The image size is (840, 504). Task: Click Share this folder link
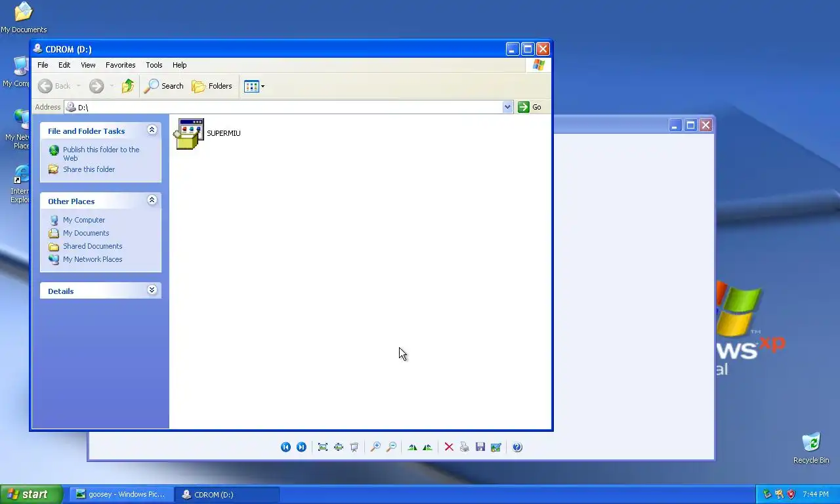point(89,169)
